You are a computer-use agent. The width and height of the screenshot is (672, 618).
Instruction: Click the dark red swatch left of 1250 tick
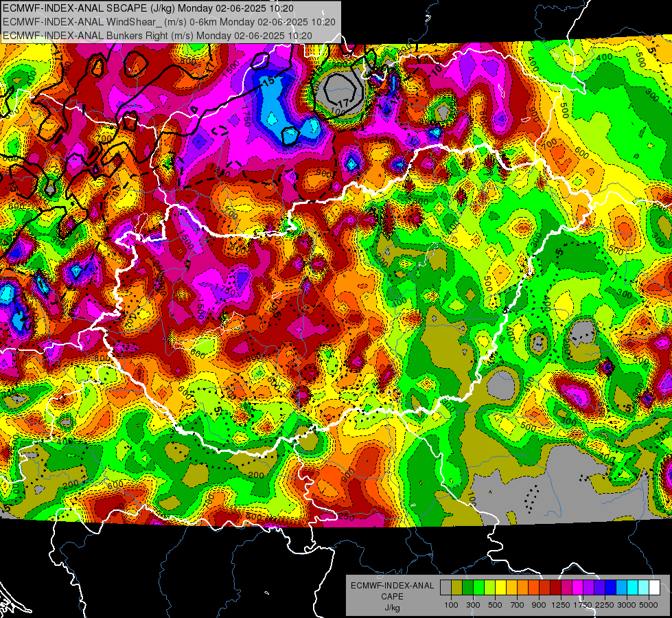pos(556,588)
